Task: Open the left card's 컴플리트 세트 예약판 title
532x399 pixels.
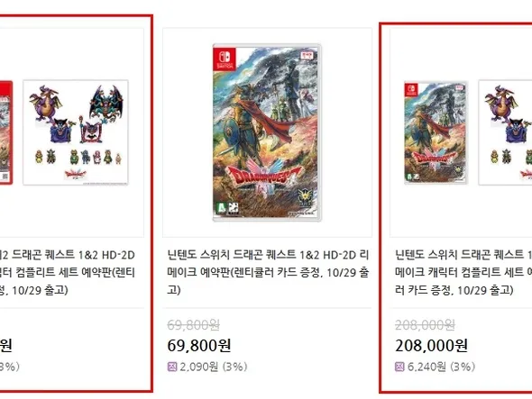Action: [x=68, y=272]
